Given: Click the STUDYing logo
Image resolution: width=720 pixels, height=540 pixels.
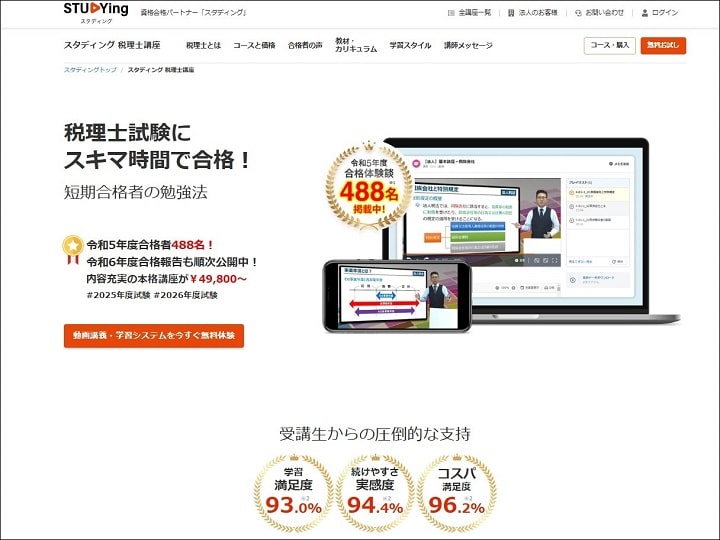Looking at the screenshot, I should pos(96,12).
